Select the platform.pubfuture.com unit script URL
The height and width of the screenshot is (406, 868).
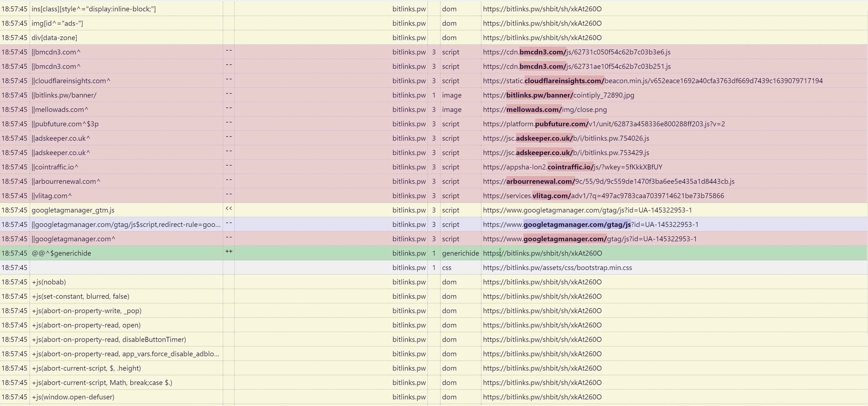[604, 124]
